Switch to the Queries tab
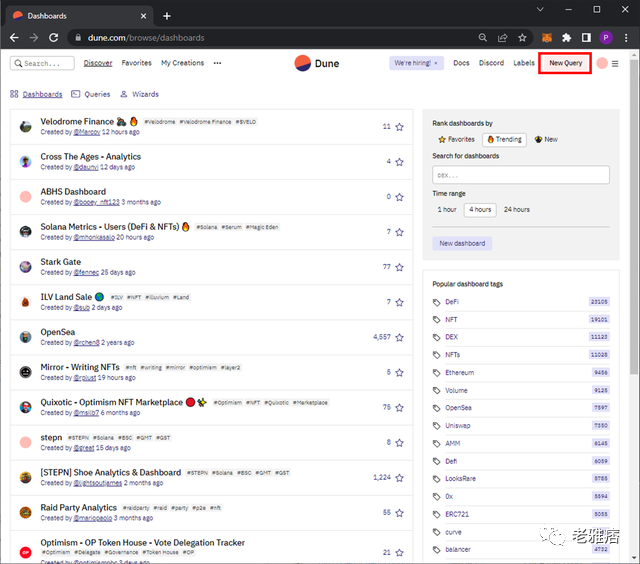Screen dimensions: 640x564 91,94
